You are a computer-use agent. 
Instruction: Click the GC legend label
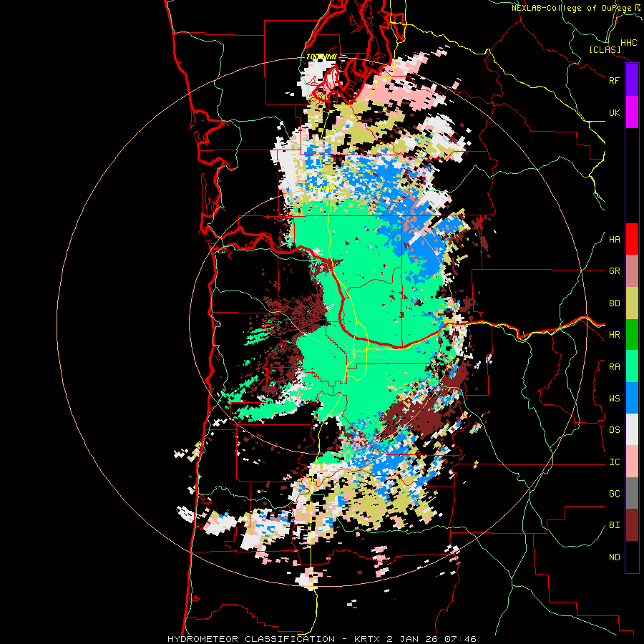[x=614, y=494]
